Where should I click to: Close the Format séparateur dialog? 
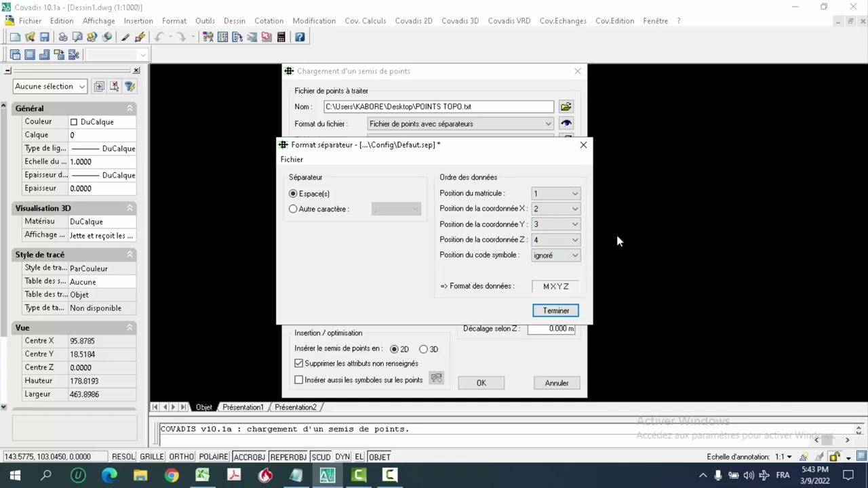(583, 144)
